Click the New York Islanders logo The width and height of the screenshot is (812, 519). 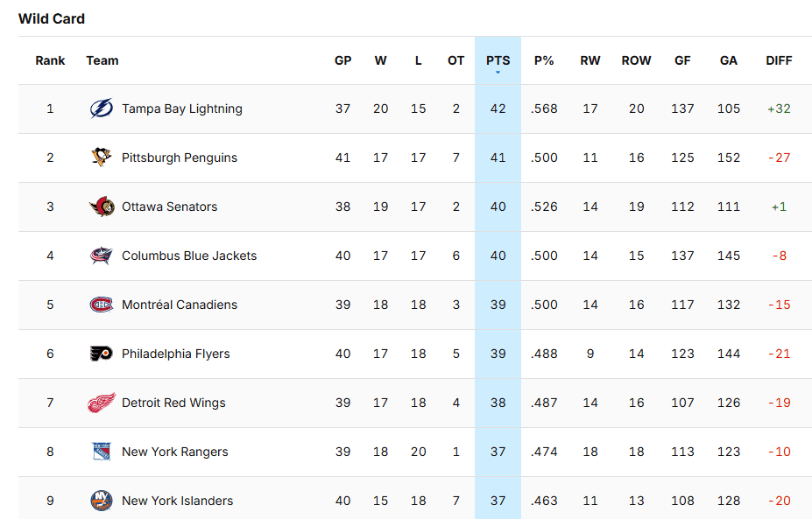102,501
